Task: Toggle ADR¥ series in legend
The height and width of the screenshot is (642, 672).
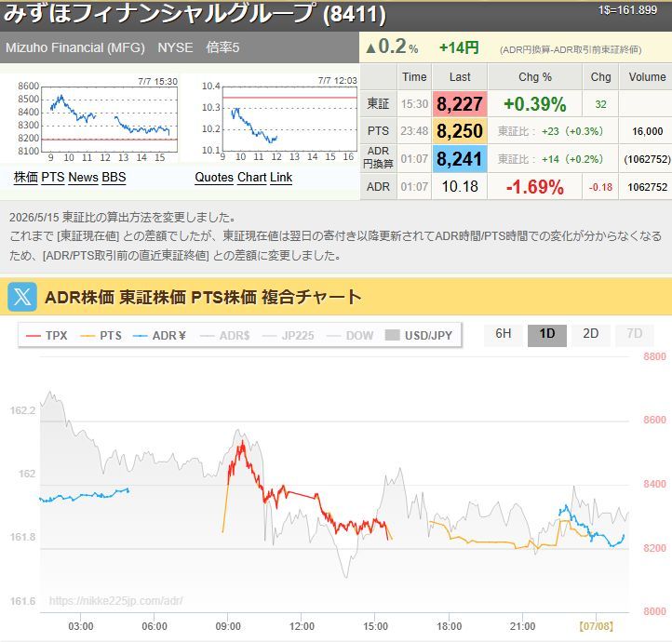Action: (159, 335)
